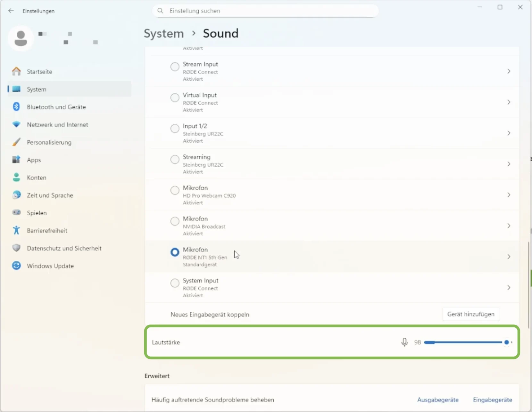Open the Apps settings section
532x412 pixels.
click(x=34, y=160)
